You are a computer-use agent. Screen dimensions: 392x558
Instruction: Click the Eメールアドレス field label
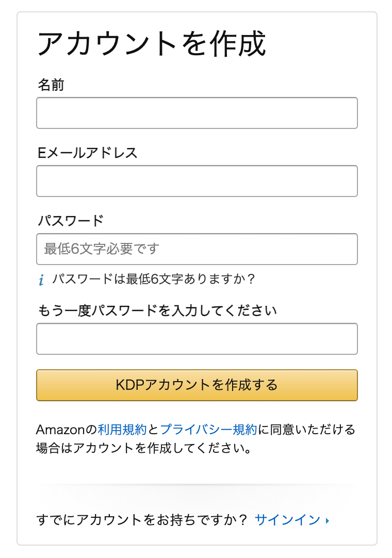pyautogui.click(x=88, y=153)
